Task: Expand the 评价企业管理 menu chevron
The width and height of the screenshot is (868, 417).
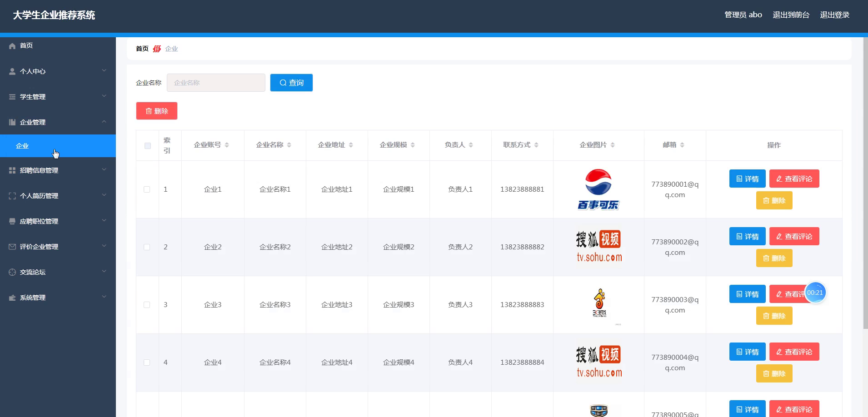Action: [x=104, y=246]
